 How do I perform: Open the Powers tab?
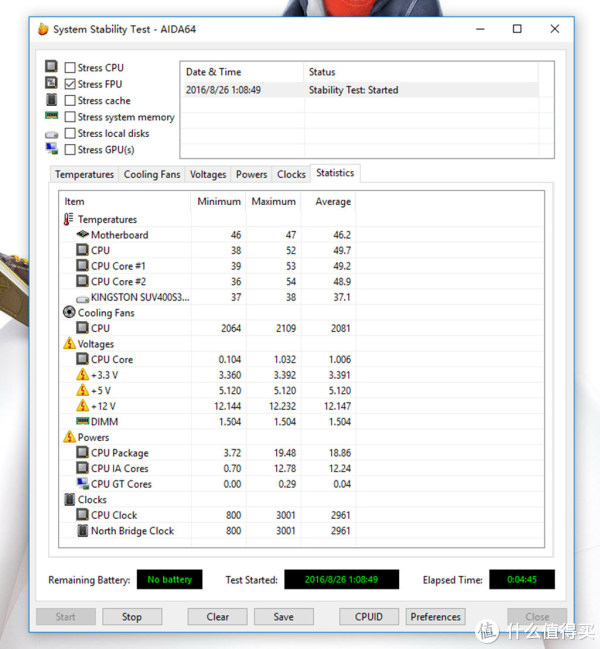tap(251, 174)
